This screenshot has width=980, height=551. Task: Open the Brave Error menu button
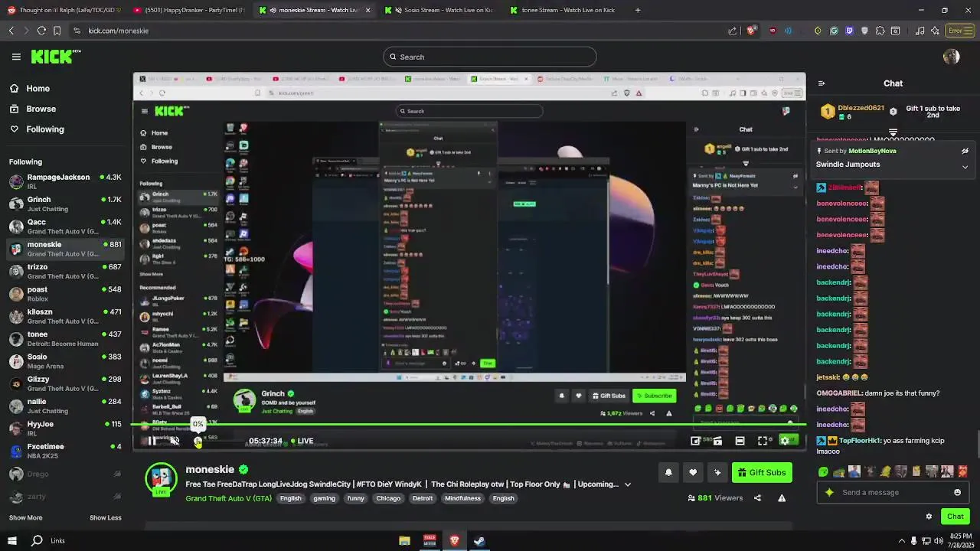(959, 31)
